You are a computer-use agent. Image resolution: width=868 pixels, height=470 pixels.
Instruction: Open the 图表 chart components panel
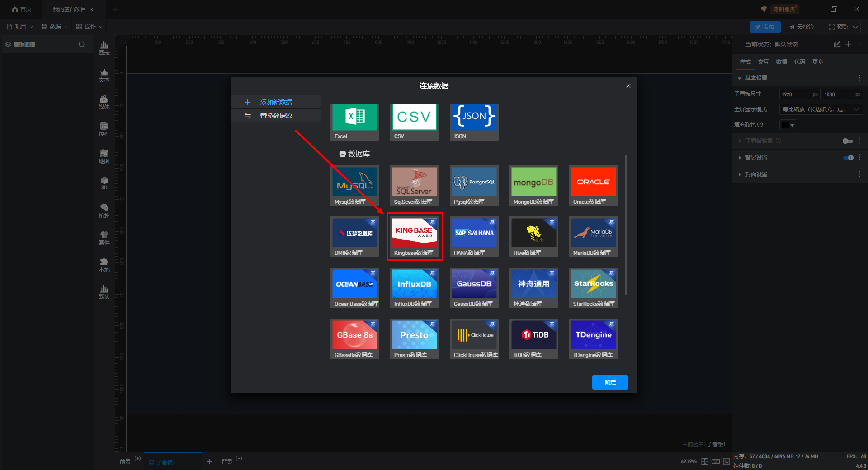pyautogui.click(x=104, y=48)
